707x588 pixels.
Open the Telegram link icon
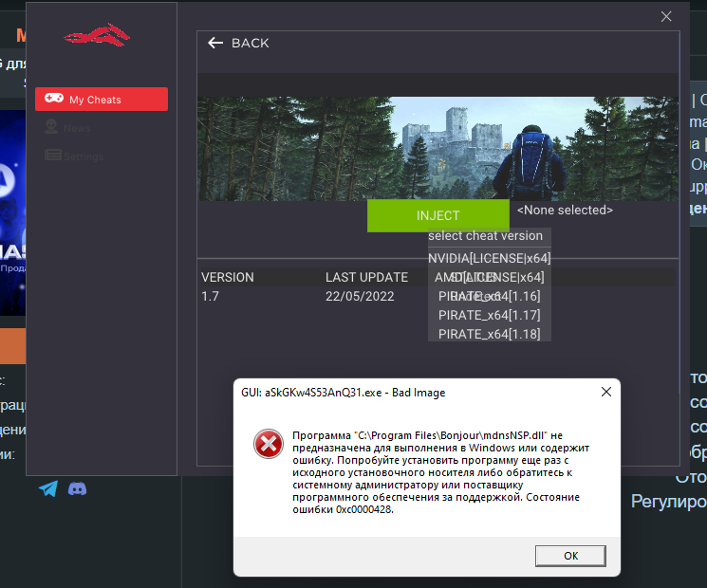pos(48,488)
